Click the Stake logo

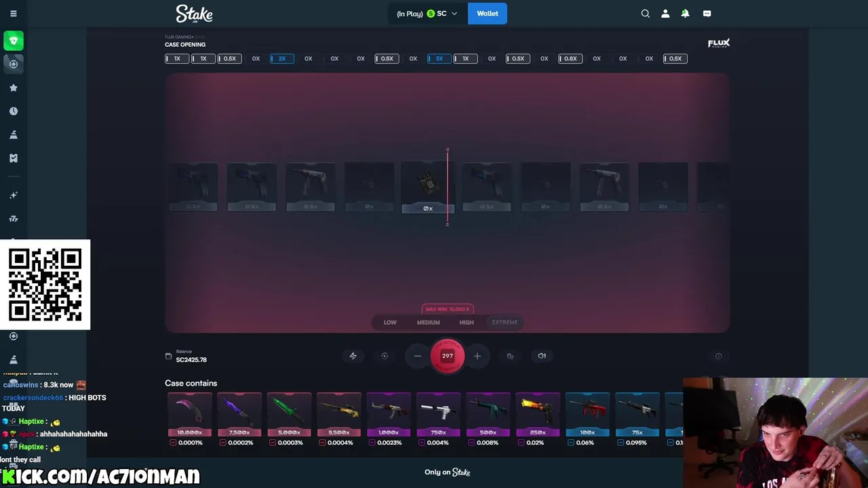point(194,14)
